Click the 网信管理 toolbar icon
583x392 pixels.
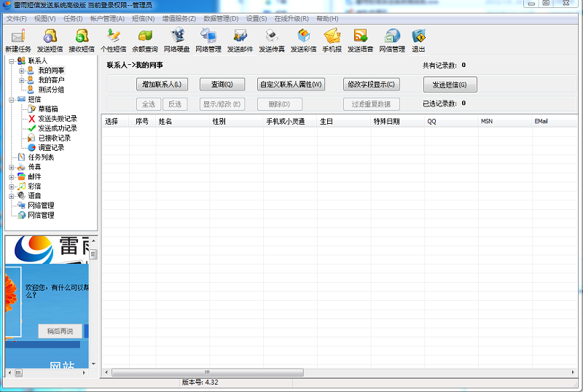tap(392, 40)
